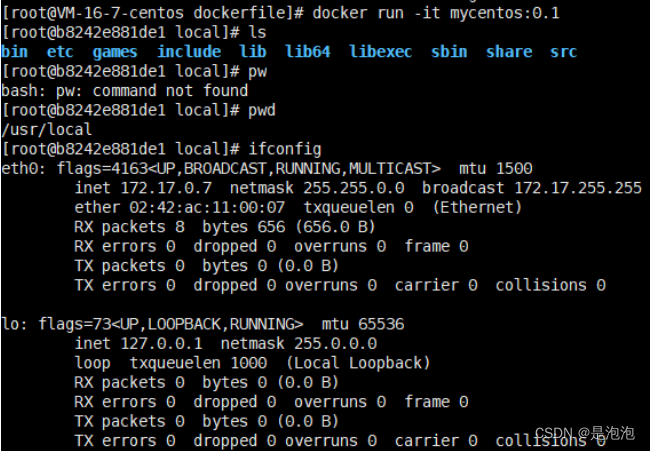Click the 'share' directory name
Screen dimensions: 651x451
(x=509, y=51)
